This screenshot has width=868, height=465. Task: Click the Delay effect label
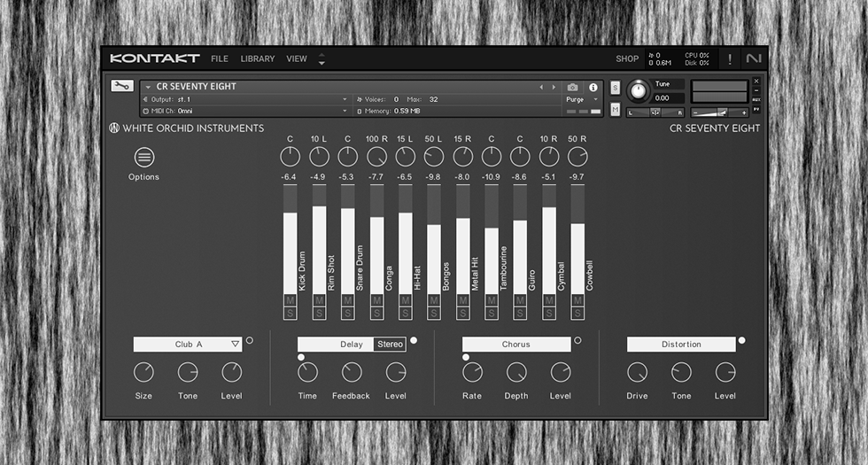tap(352, 345)
